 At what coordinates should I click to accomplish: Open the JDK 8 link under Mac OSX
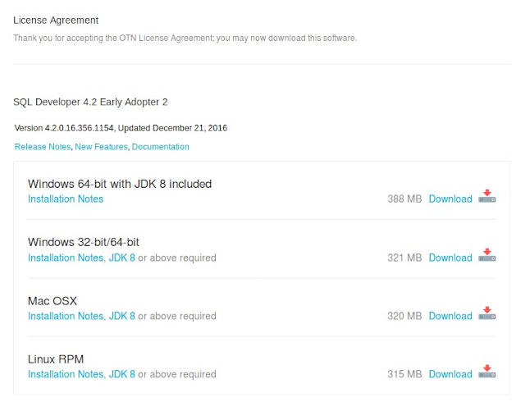[x=122, y=316]
